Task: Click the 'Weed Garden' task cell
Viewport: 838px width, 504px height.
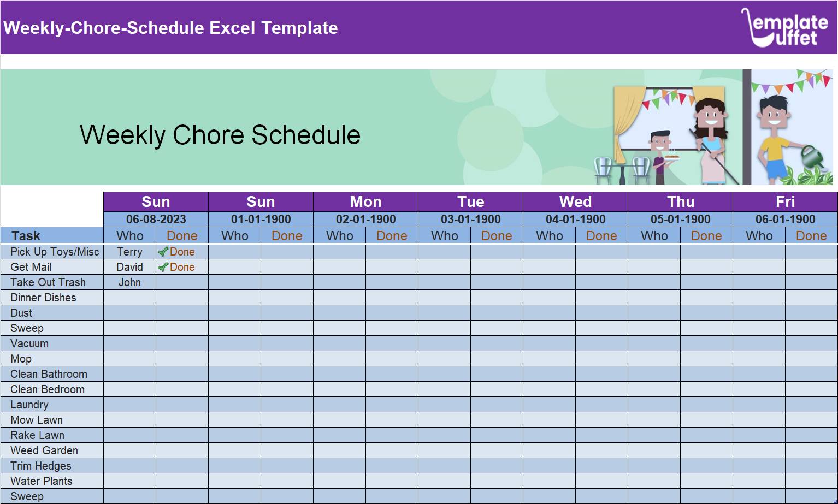Action: pyautogui.click(x=52, y=450)
